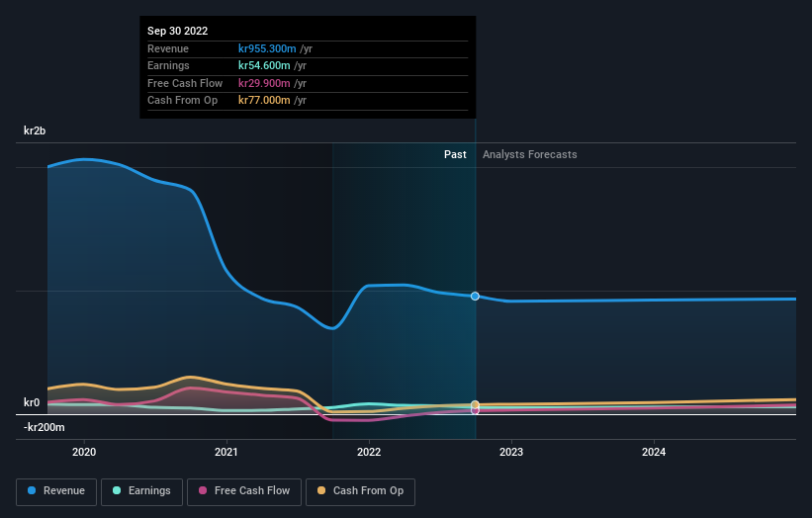812x518 pixels.
Task: Click the 2023 x-axis label
Action: 511,452
